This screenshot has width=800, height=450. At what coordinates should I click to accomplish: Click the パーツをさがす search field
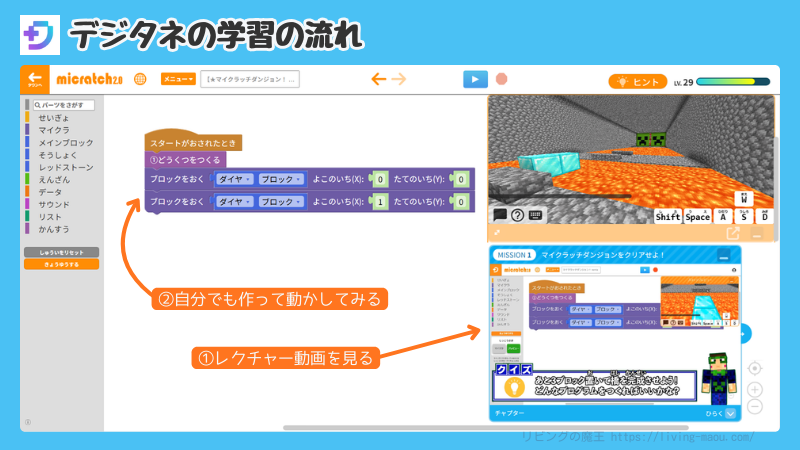coord(60,105)
